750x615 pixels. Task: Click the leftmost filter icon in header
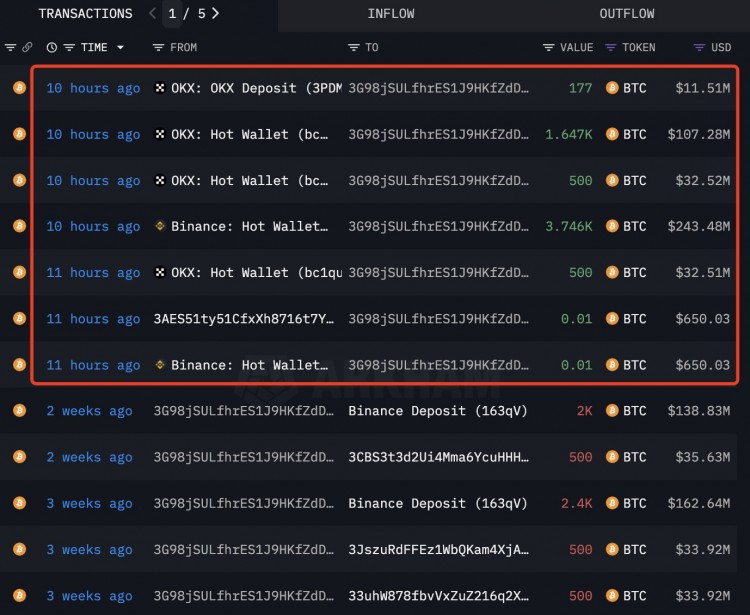click(x=11, y=47)
